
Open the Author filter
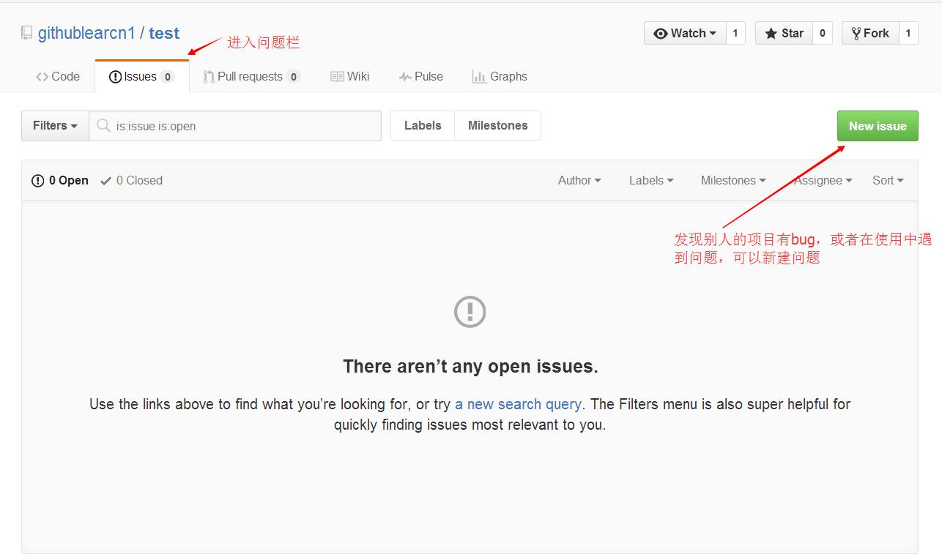tap(579, 180)
